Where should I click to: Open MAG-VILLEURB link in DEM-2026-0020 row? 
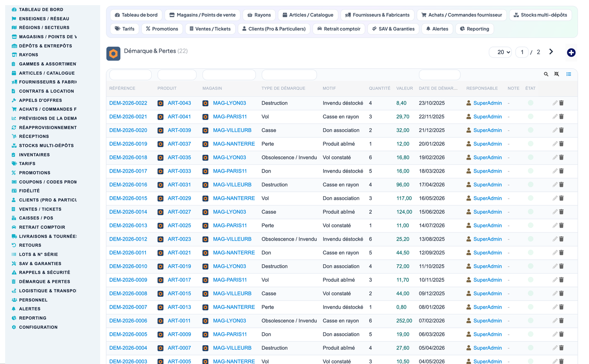click(x=232, y=130)
